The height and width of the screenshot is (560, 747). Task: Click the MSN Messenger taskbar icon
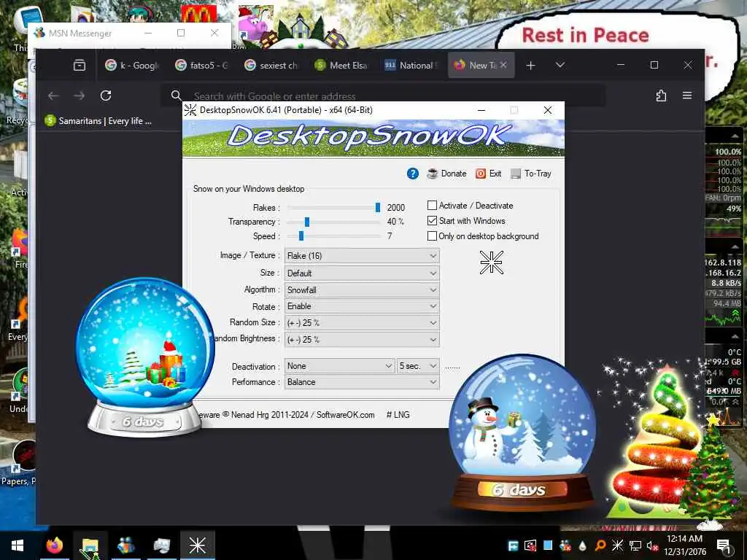(125, 545)
